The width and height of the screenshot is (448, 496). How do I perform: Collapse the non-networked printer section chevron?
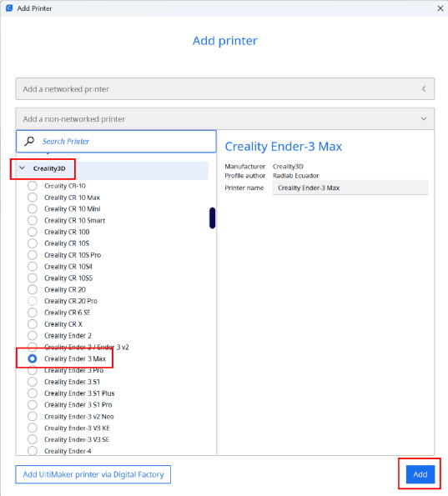point(424,118)
